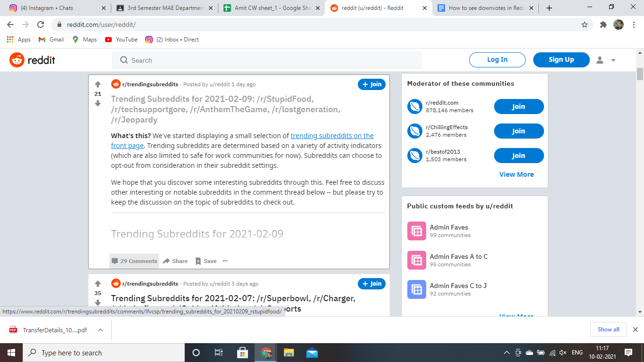Click Windows Type here to search box
Screen dimensions: 644x362
pos(104,353)
